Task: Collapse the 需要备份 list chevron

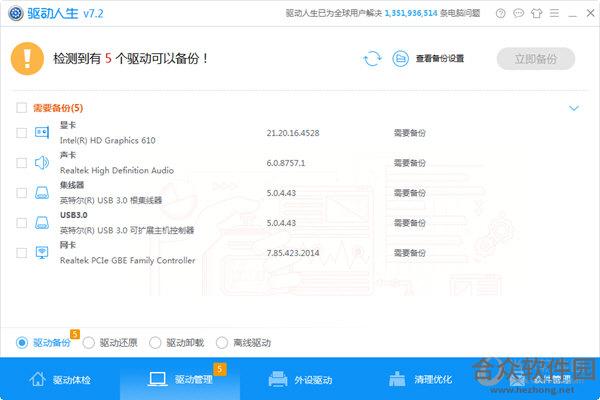Action: click(x=574, y=108)
